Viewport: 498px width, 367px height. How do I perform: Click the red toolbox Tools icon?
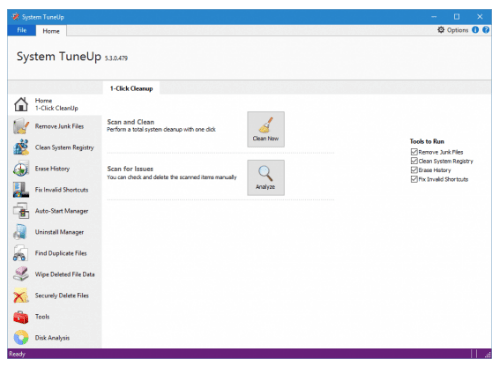[21, 317]
